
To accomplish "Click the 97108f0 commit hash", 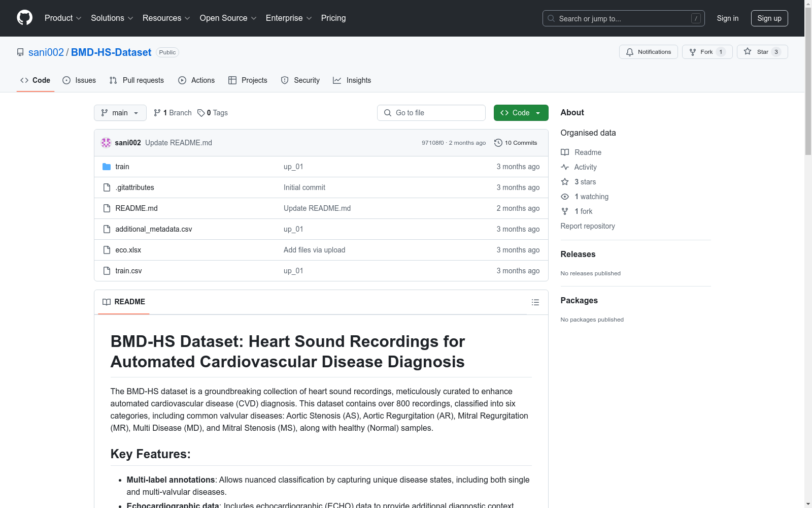I will (x=432, y=143).
